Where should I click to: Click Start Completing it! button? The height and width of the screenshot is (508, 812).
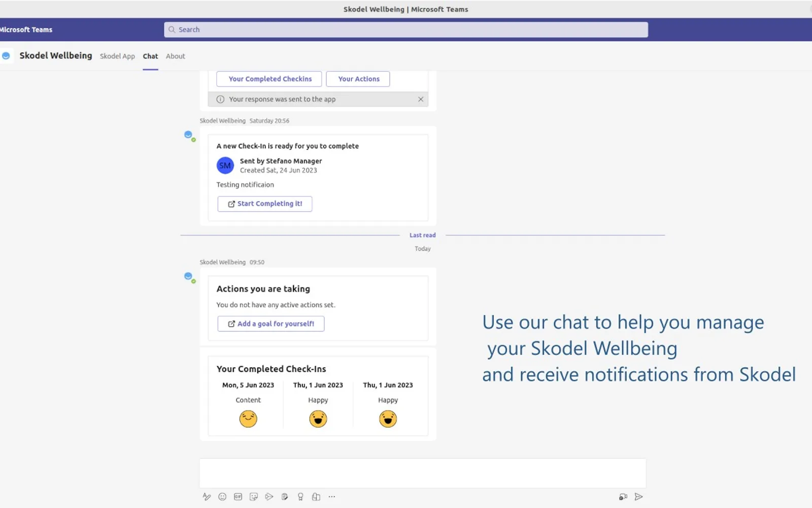tap(265, 204)
